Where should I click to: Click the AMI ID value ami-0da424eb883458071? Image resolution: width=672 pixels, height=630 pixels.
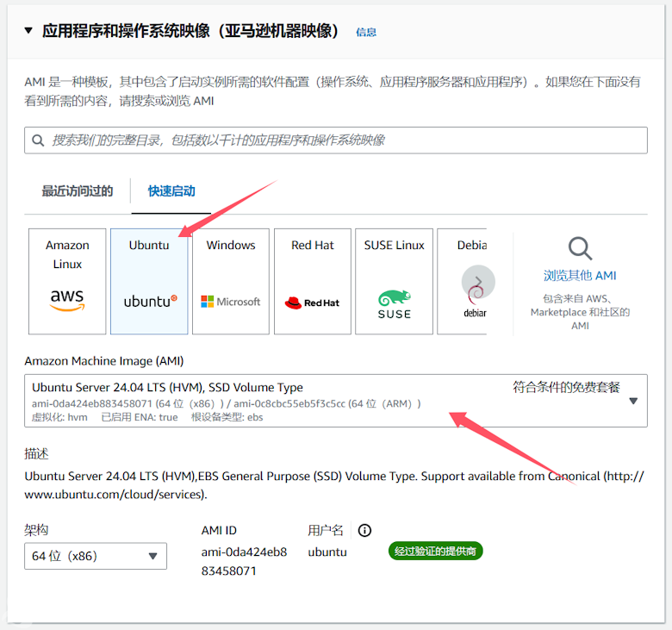click(245, 561)
